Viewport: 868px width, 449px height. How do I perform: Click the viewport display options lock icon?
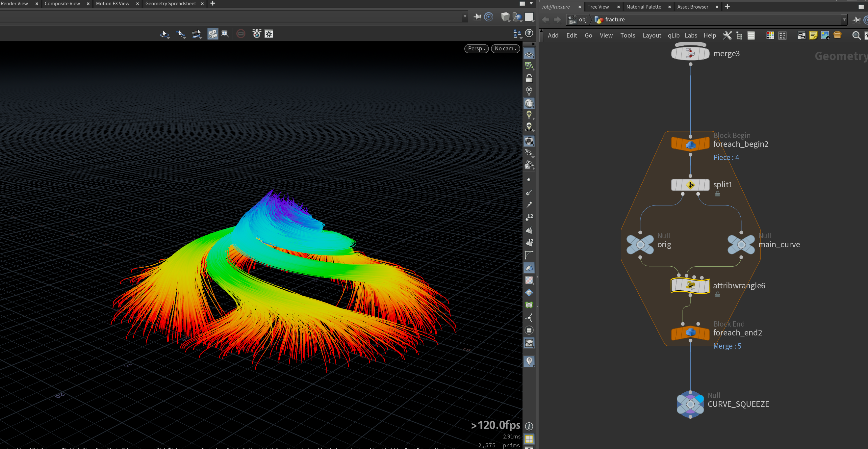click(529, 79)
